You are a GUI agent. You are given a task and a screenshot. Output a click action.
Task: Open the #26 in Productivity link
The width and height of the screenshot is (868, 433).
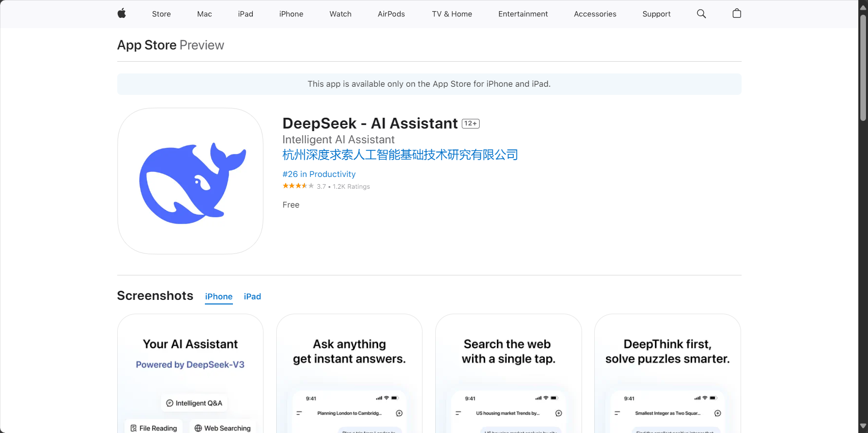319,174
